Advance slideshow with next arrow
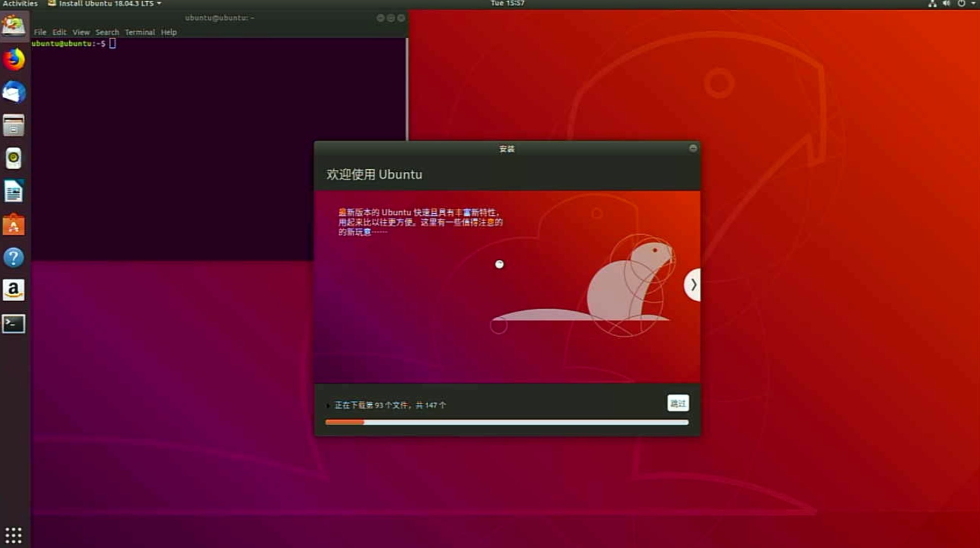Image resolution: width=980 pixels, height=548 pixels. (693, 285)
